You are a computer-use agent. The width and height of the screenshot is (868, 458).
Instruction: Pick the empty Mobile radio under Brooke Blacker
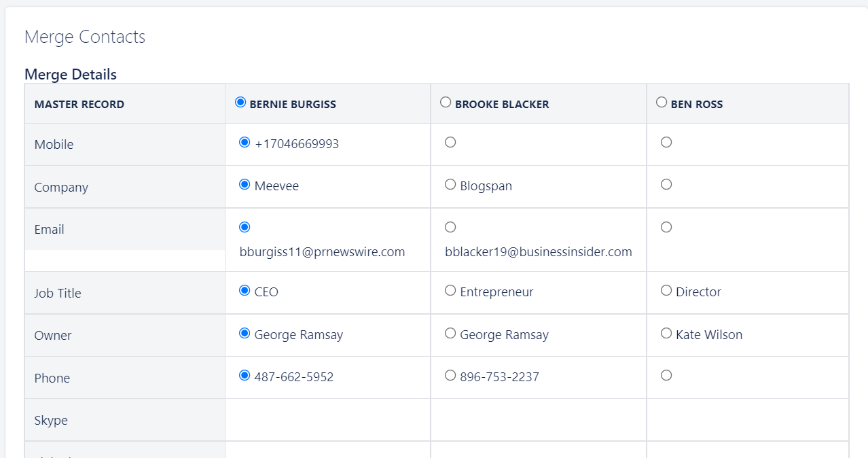pos(450,143)
